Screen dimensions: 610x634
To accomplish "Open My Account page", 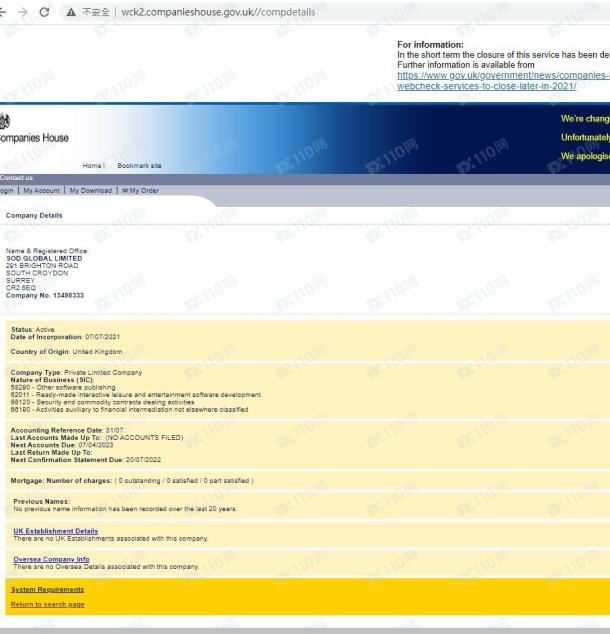I will click(x=42, y=190).
